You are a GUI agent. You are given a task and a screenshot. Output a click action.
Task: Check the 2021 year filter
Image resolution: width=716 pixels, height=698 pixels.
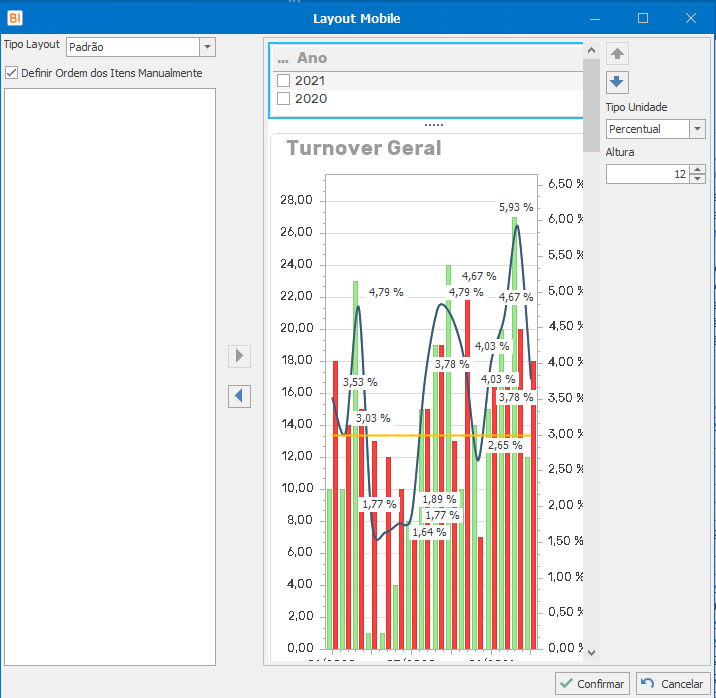[284, 81]
